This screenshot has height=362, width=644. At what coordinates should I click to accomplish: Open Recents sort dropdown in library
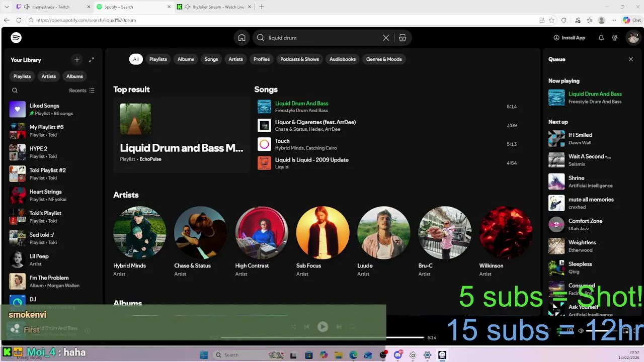[82, 90]
